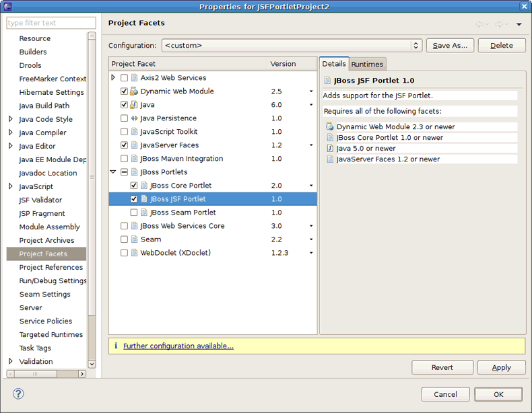Check the JBoss Seam Portlet checkbox
The height and width of the screenshot is (413, 532).
coord(134,213)
